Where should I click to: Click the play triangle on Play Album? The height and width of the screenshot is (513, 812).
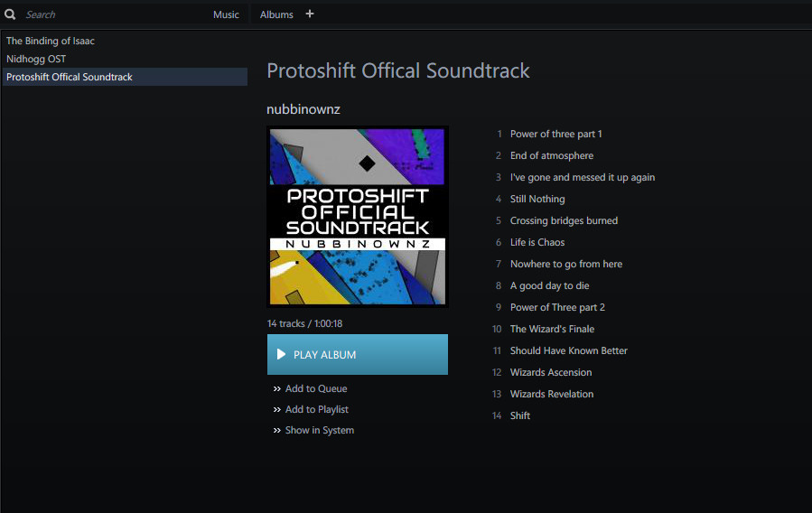[x=281, y=355]
